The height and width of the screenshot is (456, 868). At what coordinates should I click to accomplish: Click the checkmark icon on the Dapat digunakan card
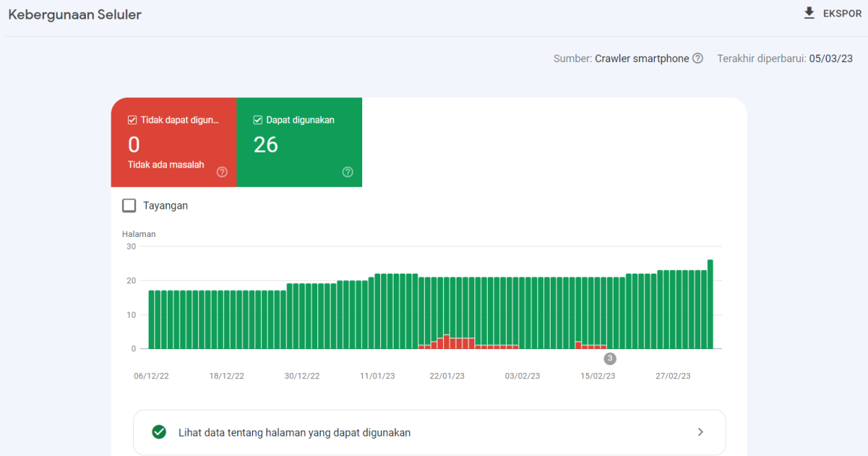coord(257,120)
